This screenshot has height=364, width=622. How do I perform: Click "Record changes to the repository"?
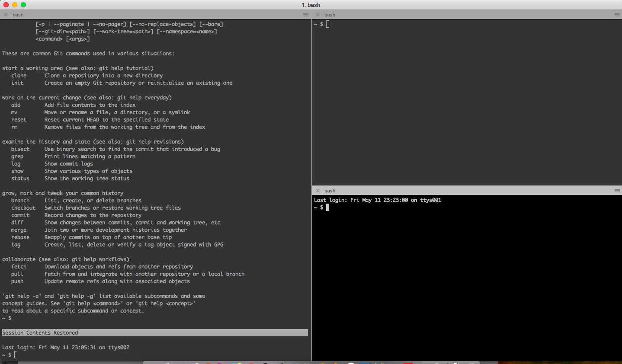coord(93,215)
